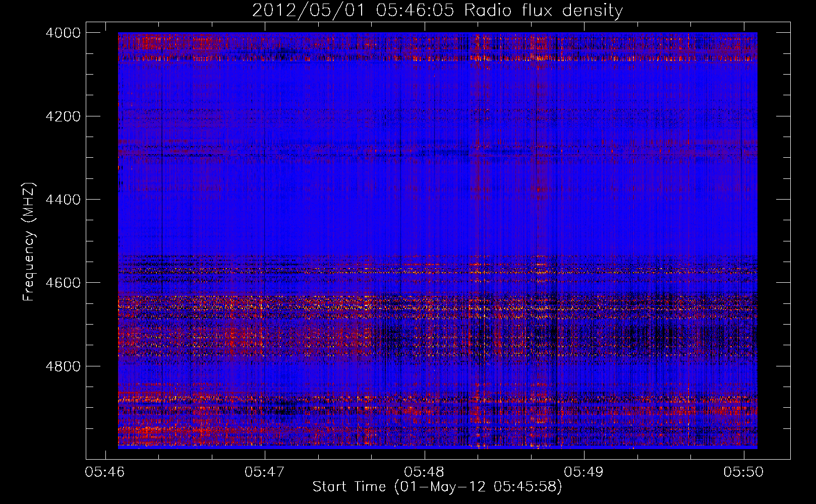Click the 05:47 time tick label
816x504 pixels.
(265, 472)
